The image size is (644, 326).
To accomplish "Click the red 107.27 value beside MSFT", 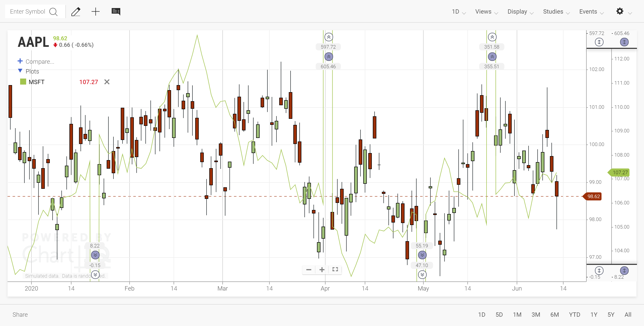I will 89,82.
